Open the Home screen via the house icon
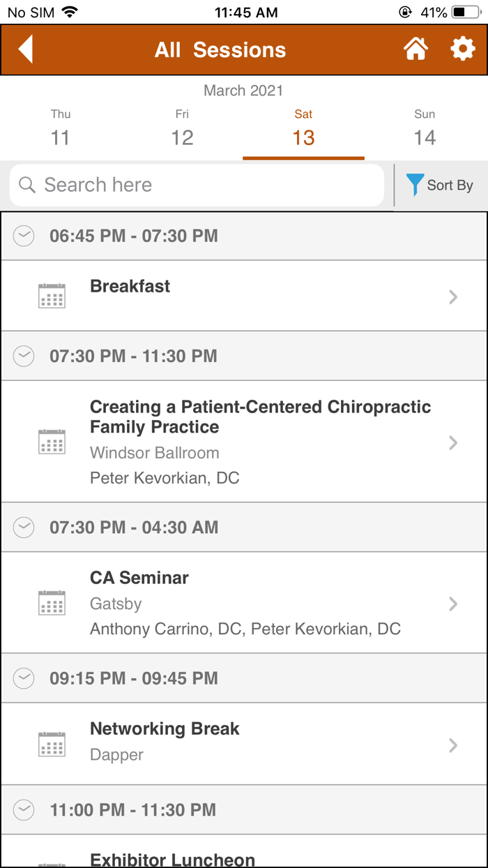The width and height of the screenshot is (488, 868). tap(415, 49)
